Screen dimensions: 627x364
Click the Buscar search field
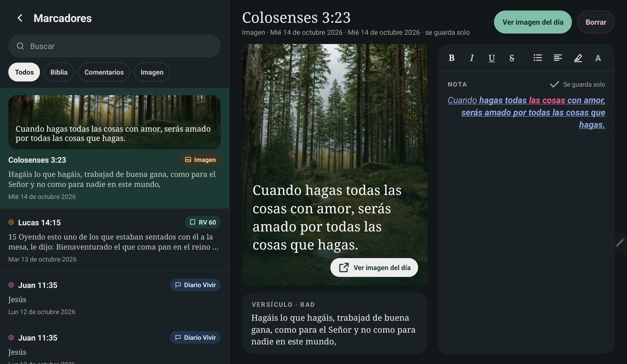(114, 46)
